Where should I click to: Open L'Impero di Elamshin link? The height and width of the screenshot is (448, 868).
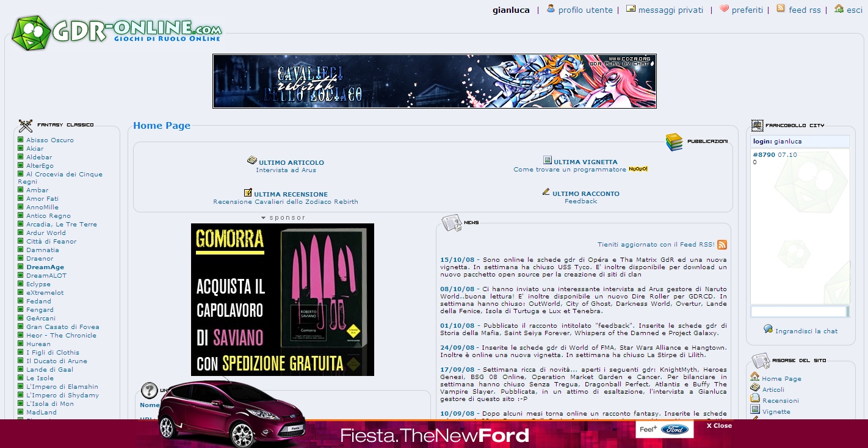[62, 387]
